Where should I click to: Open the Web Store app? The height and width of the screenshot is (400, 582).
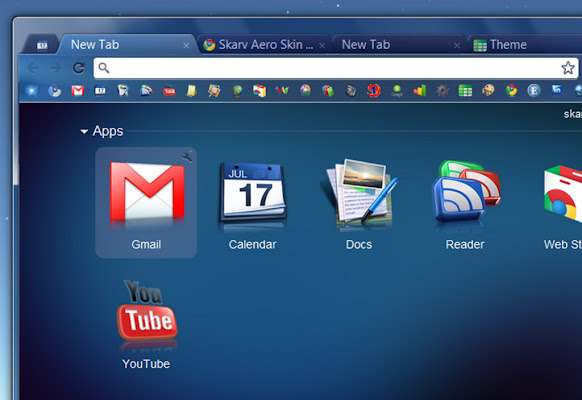[x=563, y=195]
